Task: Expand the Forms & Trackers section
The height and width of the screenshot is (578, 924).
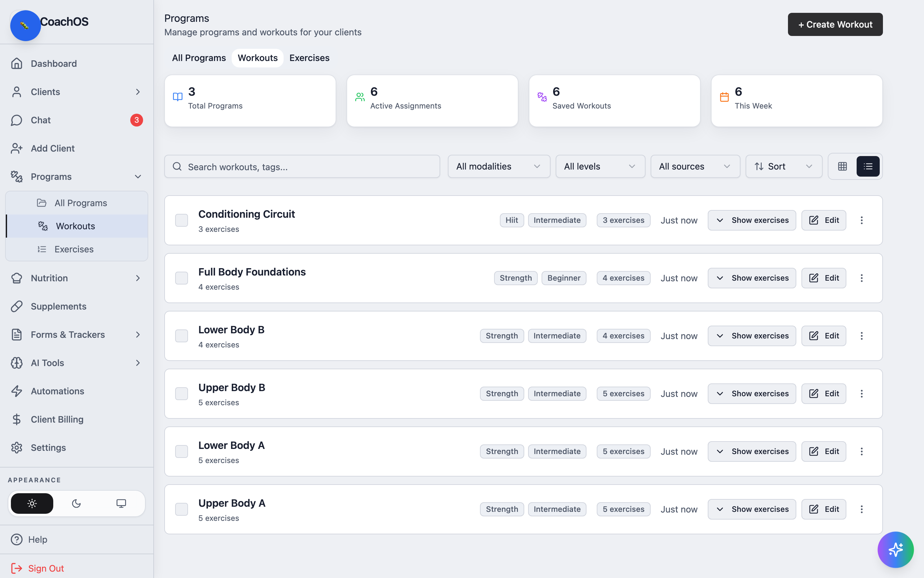Action: point(138,335)
